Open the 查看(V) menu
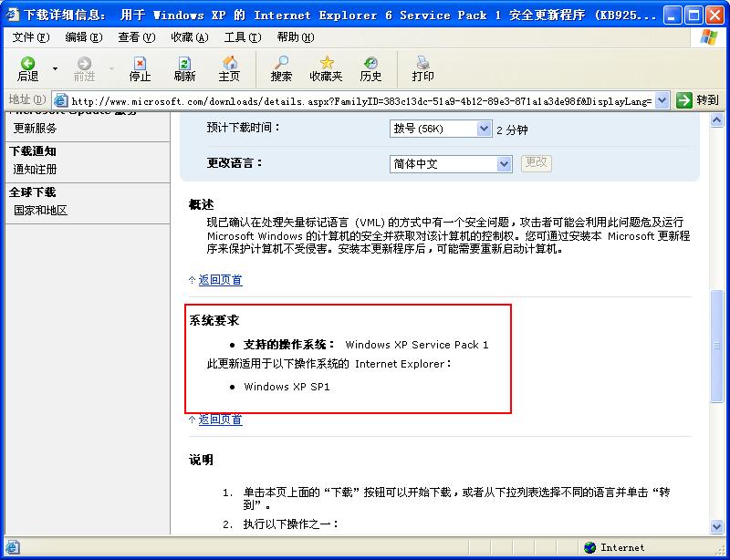The image size is (730, 560). click(x=136, y=37)
